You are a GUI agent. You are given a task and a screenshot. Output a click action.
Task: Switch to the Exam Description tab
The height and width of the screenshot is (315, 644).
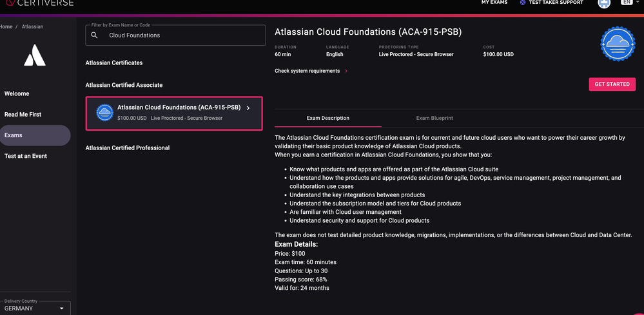(327, 118)
